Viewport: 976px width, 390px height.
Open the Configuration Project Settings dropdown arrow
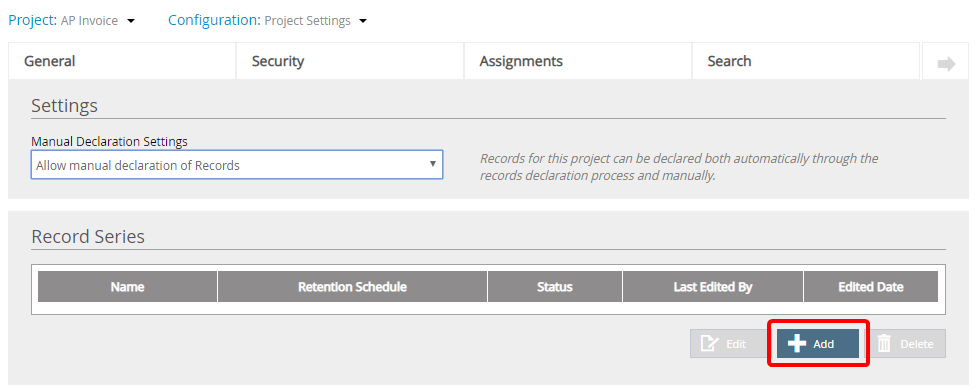[364, 21]
